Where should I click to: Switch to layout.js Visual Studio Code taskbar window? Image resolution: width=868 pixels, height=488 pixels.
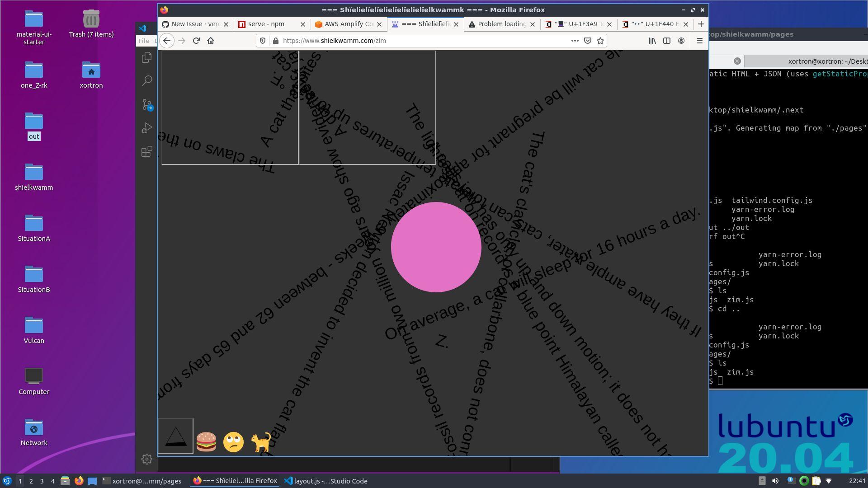click(326, 481)
